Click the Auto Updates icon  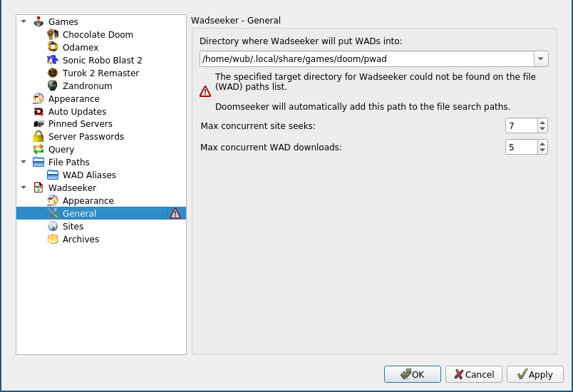pos(38,112)
